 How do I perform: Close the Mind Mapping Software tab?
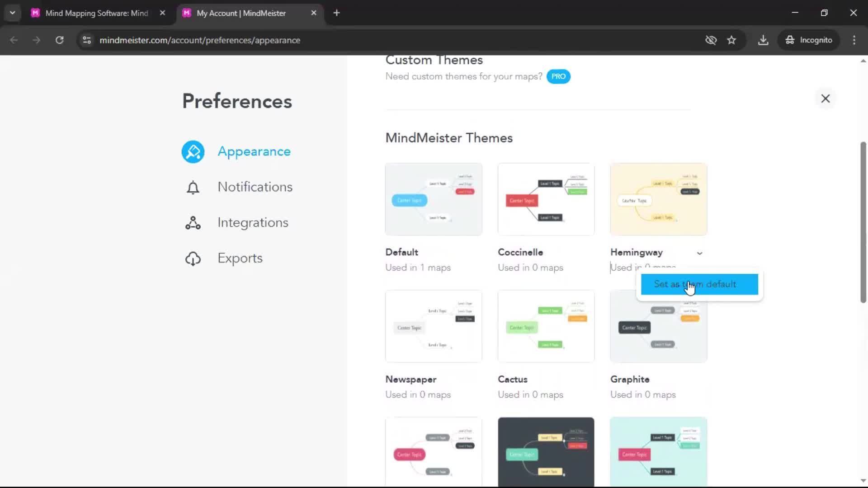(162, 13)
